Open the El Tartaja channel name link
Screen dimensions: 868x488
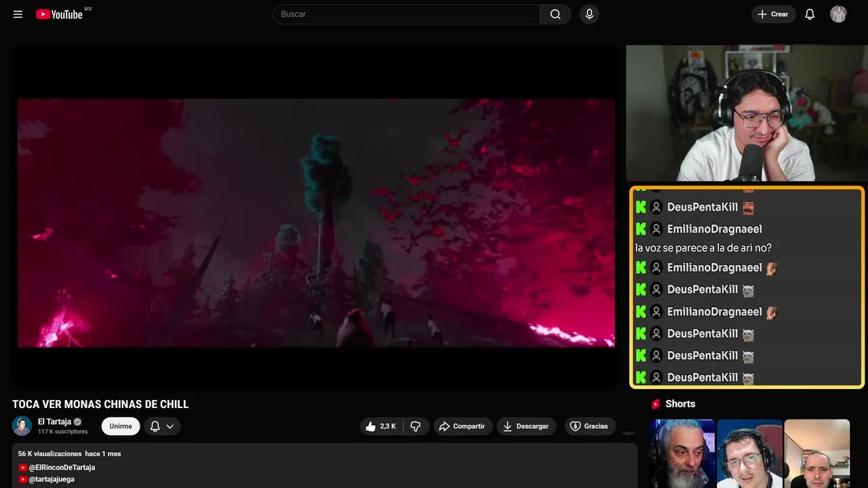click(x=54, y=422)
